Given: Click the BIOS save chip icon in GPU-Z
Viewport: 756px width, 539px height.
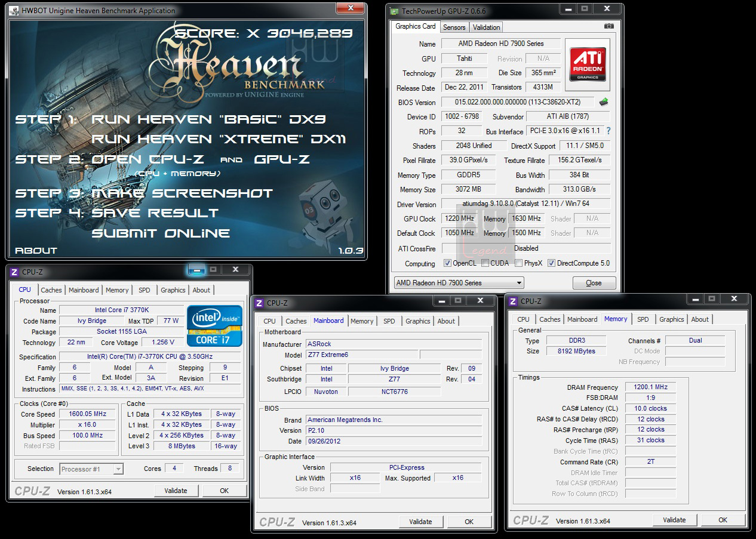Looking at the screenshot, I should (x=604, y=102).
